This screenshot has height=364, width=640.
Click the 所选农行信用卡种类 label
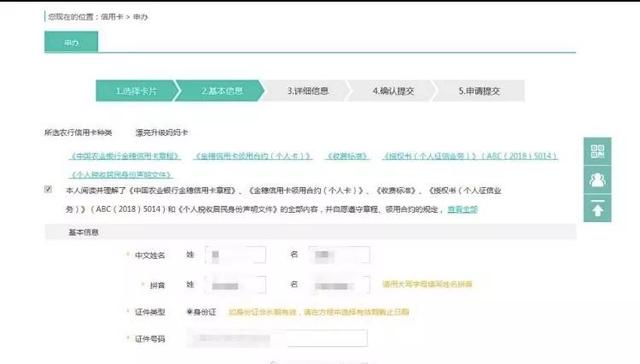click(x=78, y=132)
